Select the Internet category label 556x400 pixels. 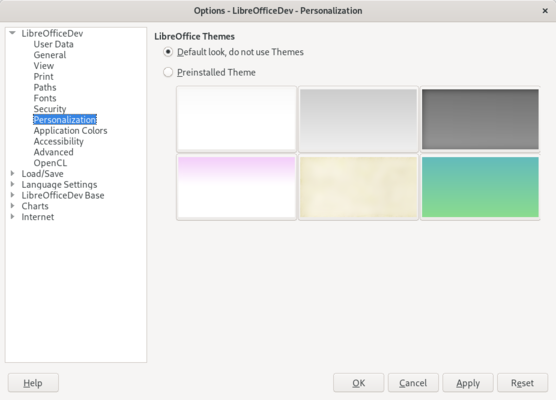coord(38,217)
